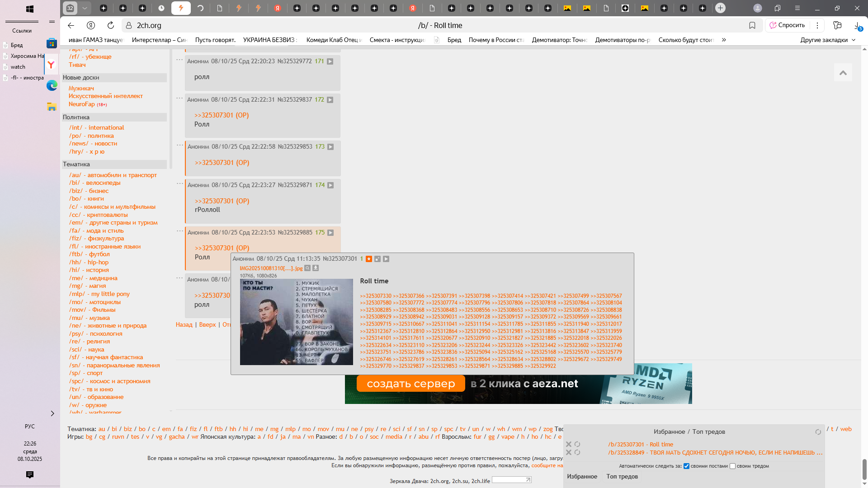Click the scroll-to-top arrow button

coord(843,73)
